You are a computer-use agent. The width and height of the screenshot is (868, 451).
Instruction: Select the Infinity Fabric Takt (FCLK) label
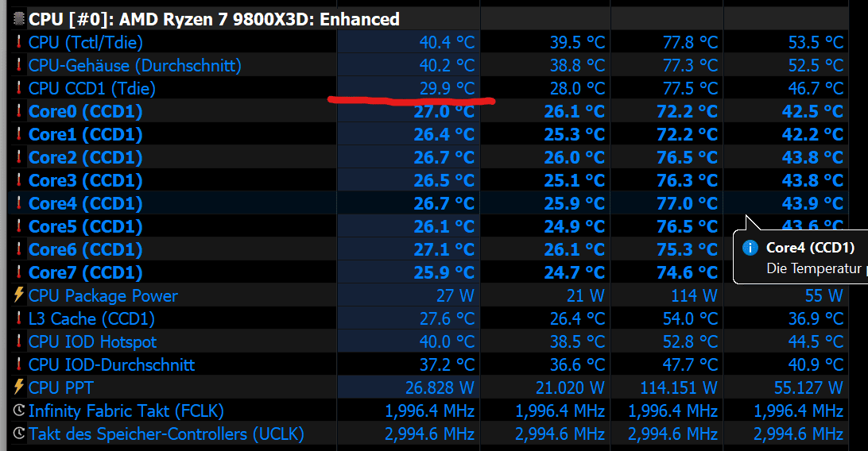pos(126,411)
